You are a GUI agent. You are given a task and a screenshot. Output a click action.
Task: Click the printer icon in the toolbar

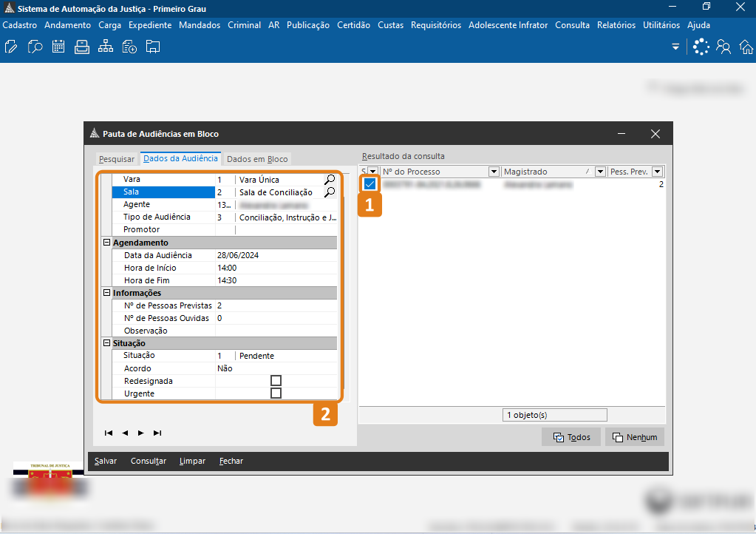coord(82,47)
